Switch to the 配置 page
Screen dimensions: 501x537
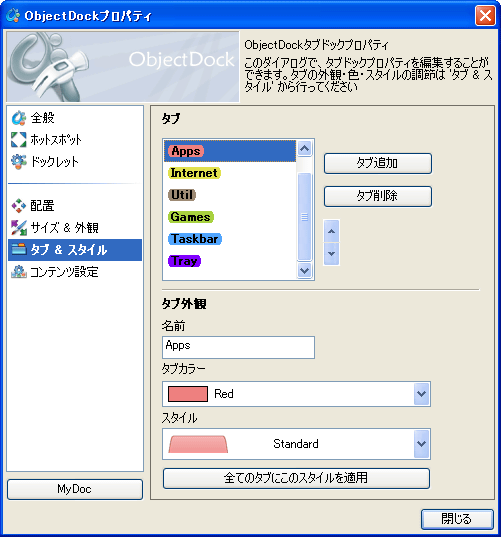tap(75, 206)
